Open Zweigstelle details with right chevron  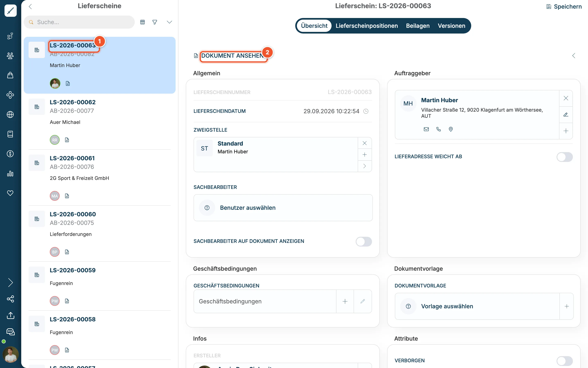pyautogui.click(x=365, y=166)
